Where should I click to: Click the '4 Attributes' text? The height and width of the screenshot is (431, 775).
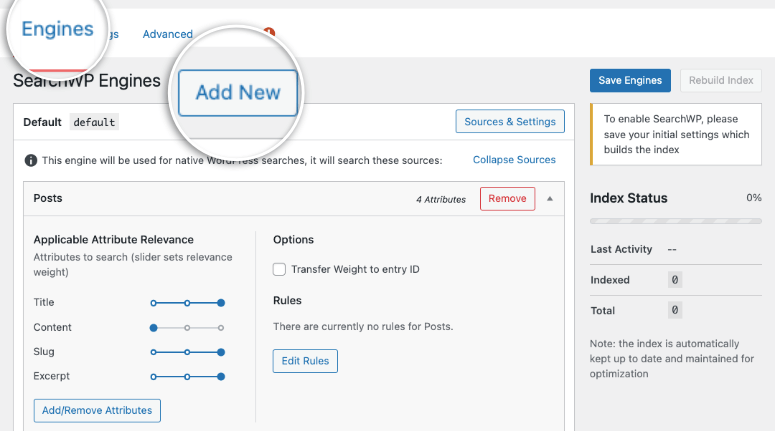pyautogui.click(x=441, y=200)
